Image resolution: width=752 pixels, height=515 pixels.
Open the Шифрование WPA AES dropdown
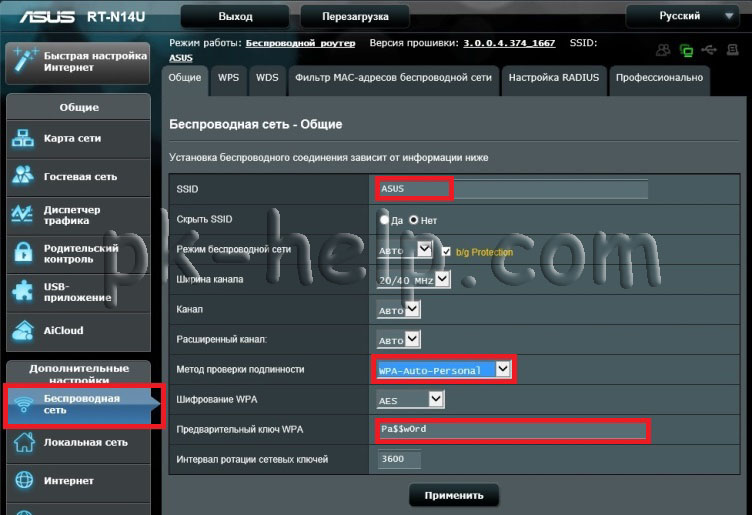(x=410, y=399)
